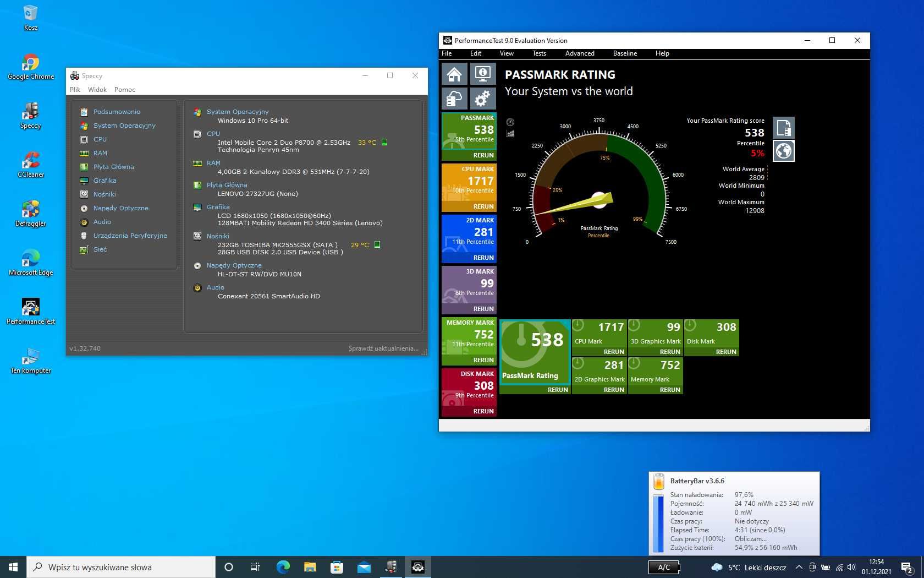Image resolution: width=924 pixels, height=578 pixels.
Task: Select RAM in Speccy sidebar
Action: (100, 153)
